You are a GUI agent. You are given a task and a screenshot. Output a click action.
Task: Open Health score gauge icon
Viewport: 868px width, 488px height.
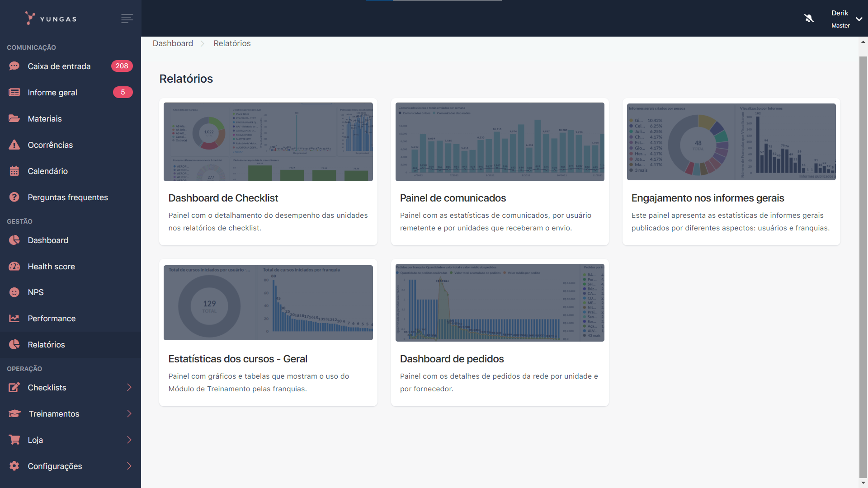pos(14,266)
